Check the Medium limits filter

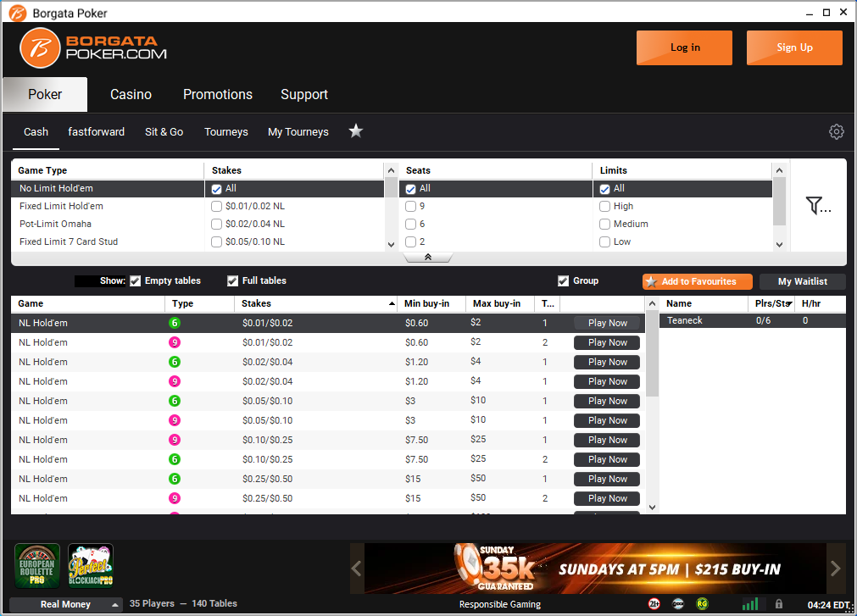(604, 224)
